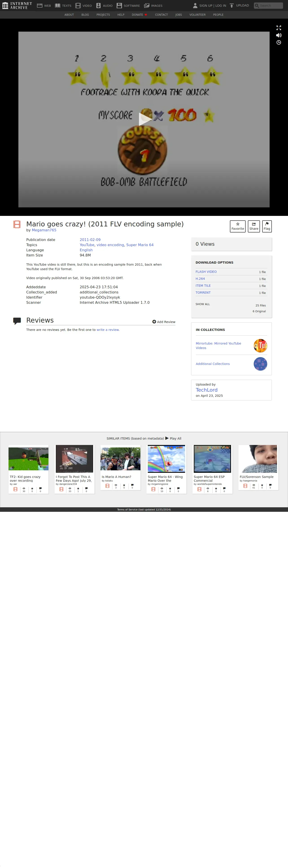Click the speech bubble icon beside Reviews
The width and height of the screenshot is (288, 868).
pos(17,321)
